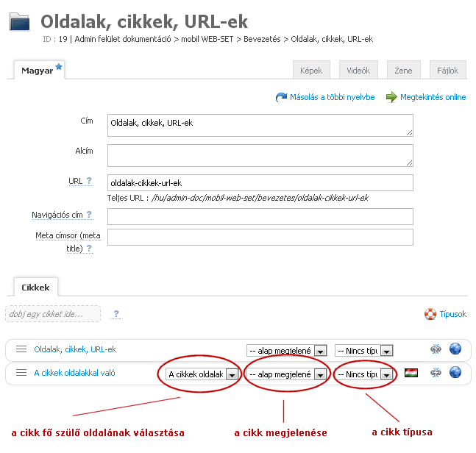The image size is (476, 453).
Task: Click the green arrow view online icon
Action: point(391,97)
